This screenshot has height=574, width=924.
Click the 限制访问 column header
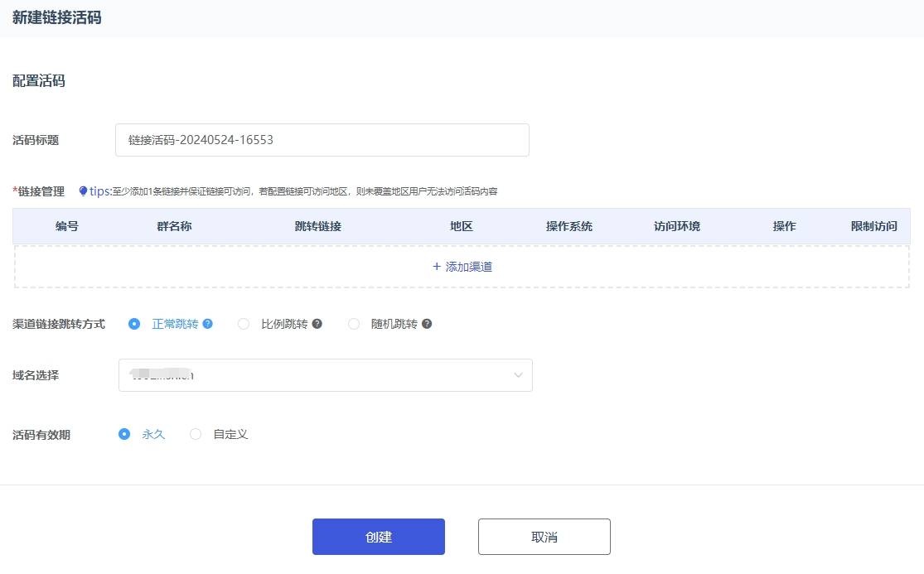pos(874,225)
